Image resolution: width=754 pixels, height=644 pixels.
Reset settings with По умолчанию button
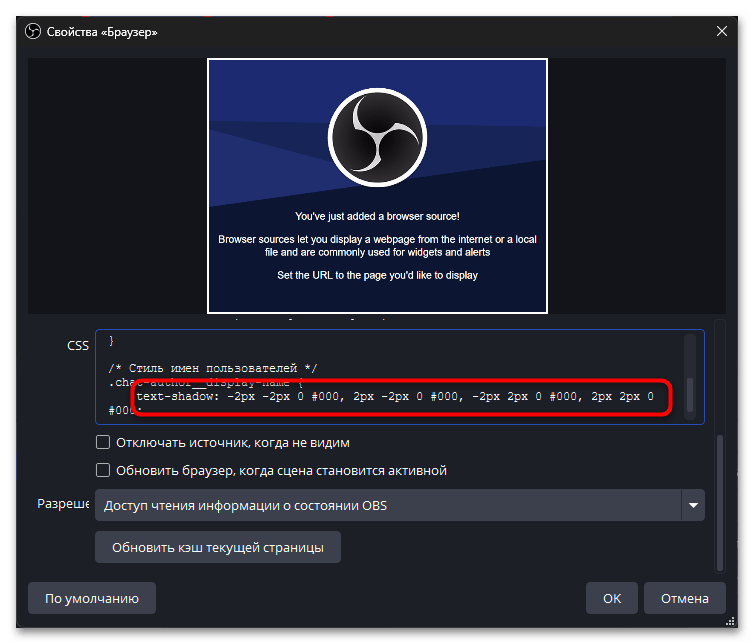[92, 598]
